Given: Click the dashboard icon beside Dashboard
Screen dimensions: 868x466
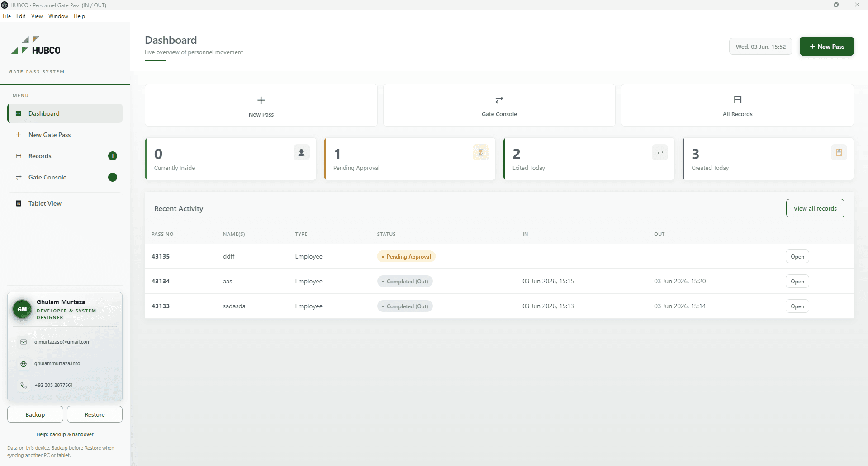Looking at the screenshot, I should [x=19, y=113].
